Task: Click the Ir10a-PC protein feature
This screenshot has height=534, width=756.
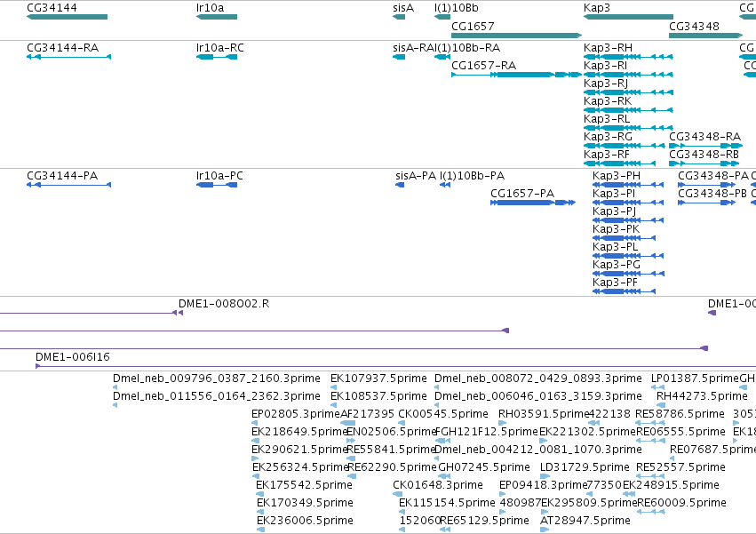Action: coord(217,185)
